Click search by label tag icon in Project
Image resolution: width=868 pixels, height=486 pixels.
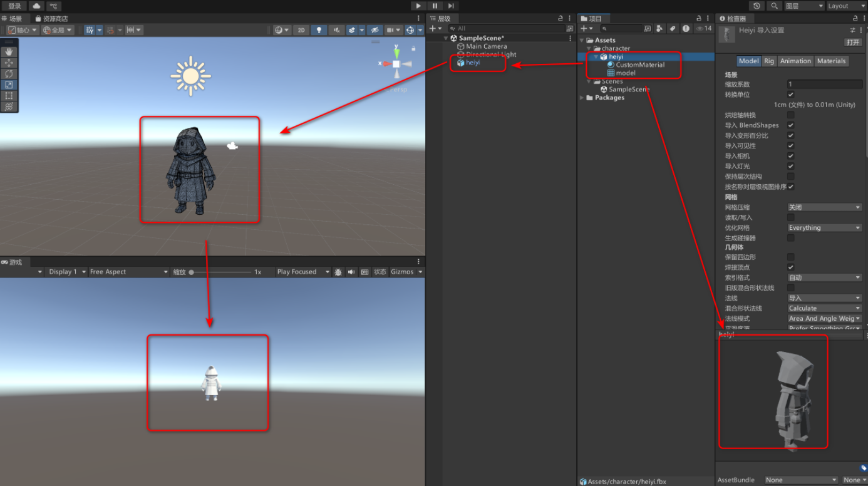673,28
